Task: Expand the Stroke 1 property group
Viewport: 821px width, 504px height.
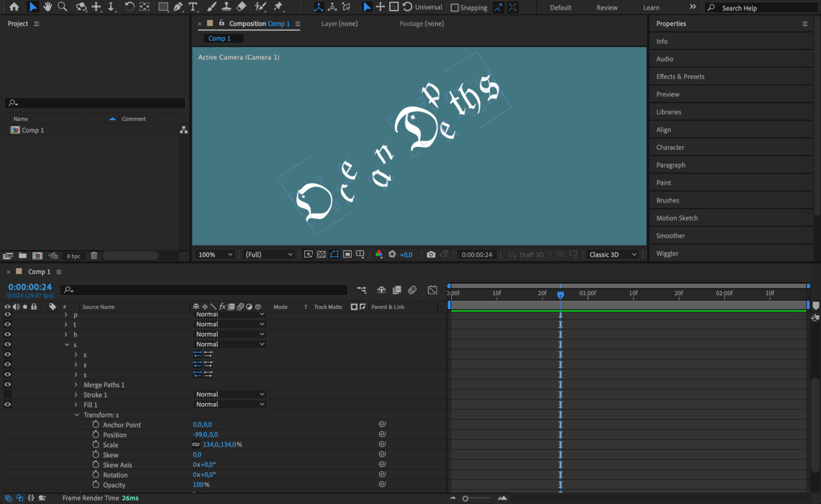Action: pos(76,395)
